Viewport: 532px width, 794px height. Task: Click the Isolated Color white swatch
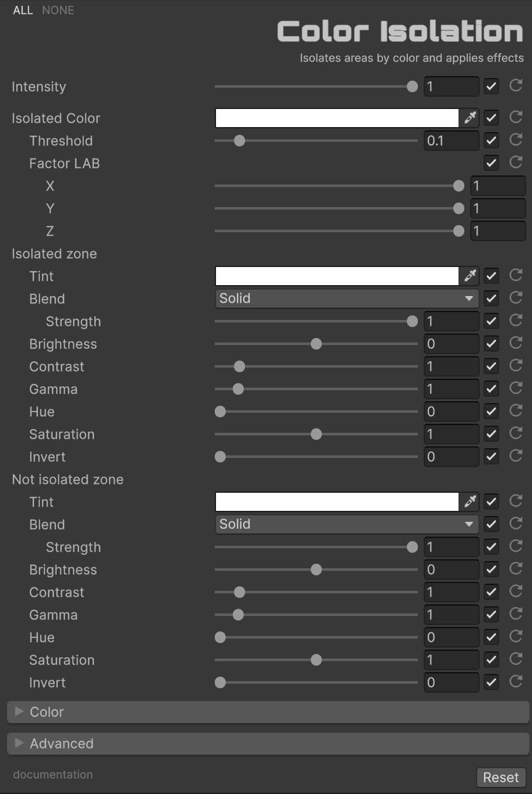pos(337,118)
